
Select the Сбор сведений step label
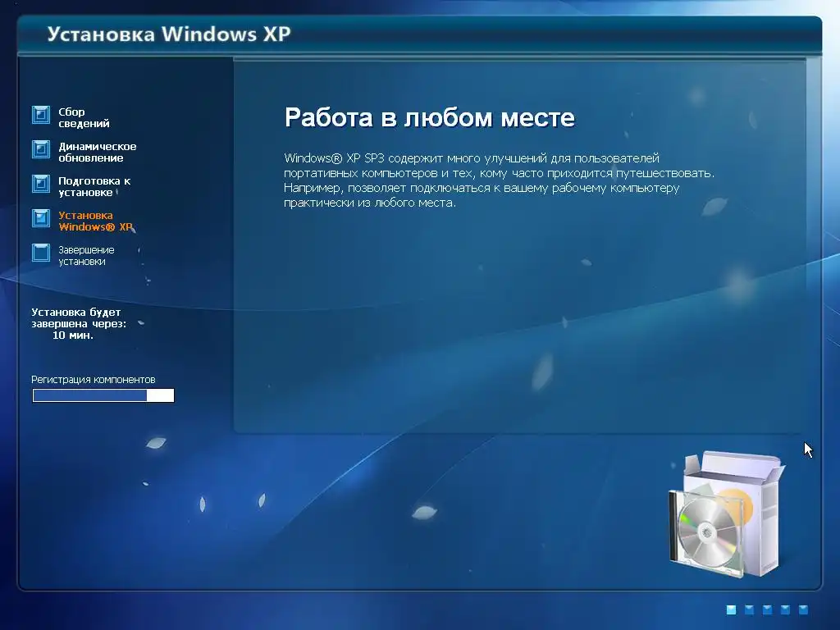[84, 117]
